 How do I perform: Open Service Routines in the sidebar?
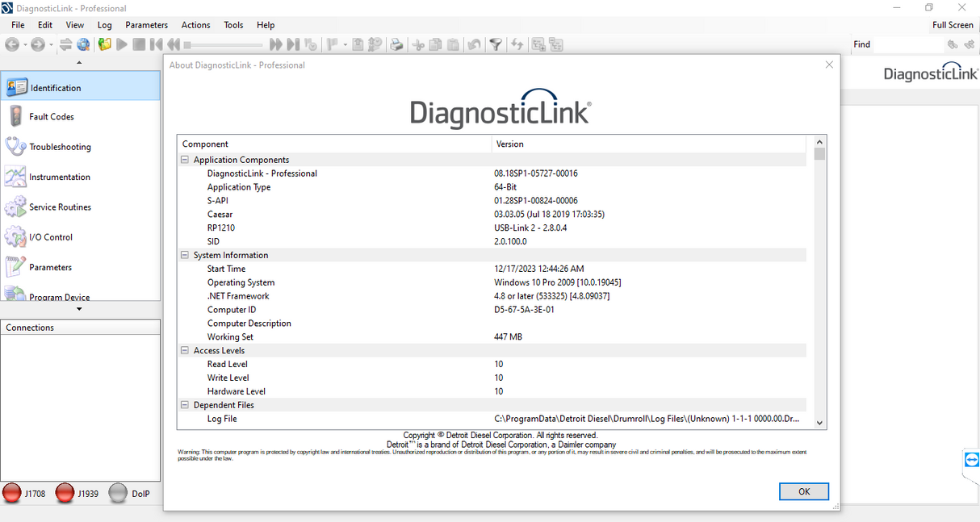coord(60,207)
